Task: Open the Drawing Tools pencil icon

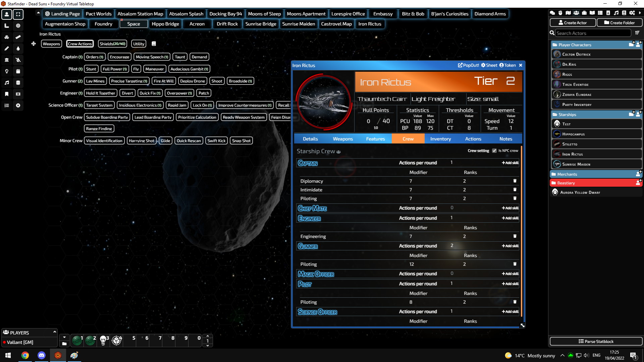Action: pyautogui.click(x=7, y=49)
